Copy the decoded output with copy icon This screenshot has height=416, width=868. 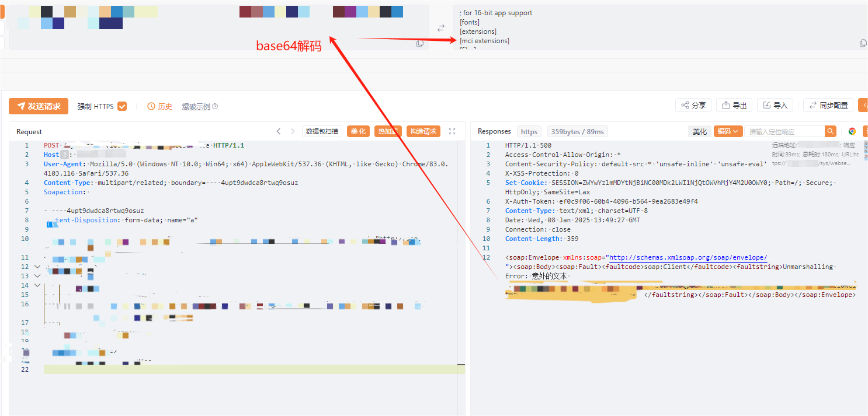[863, 43]
